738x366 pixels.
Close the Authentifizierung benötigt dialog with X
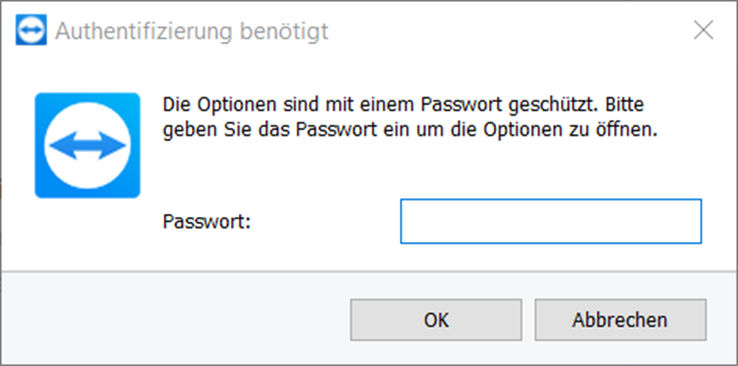704,31
